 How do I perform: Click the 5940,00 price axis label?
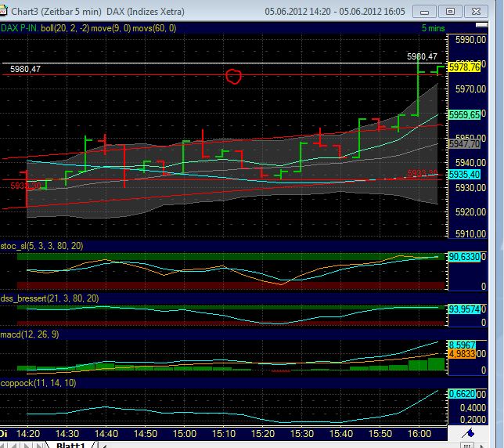click(470, 163)
